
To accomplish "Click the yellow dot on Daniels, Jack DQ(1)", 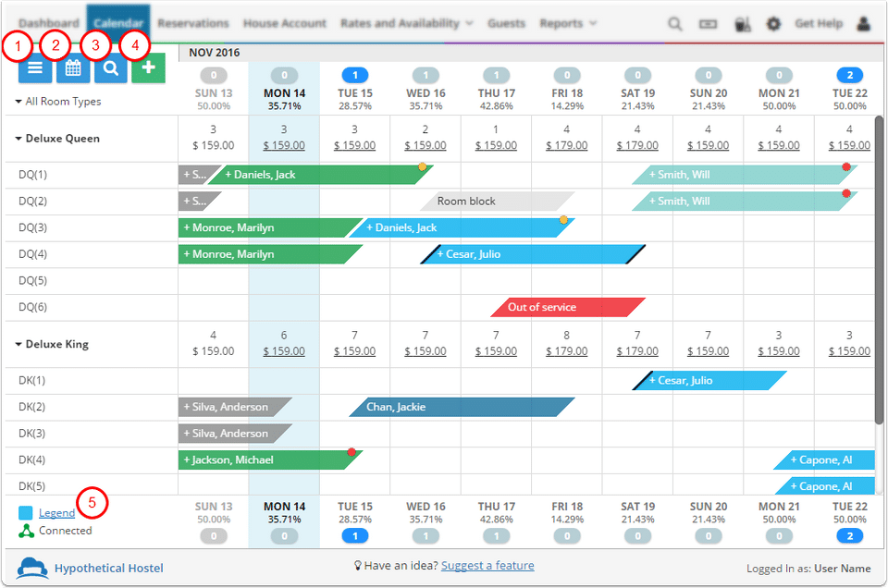I will 422,167.
